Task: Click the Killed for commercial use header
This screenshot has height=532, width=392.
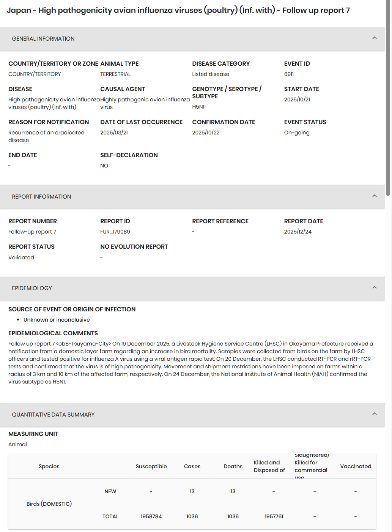Action: coord(311,466)
